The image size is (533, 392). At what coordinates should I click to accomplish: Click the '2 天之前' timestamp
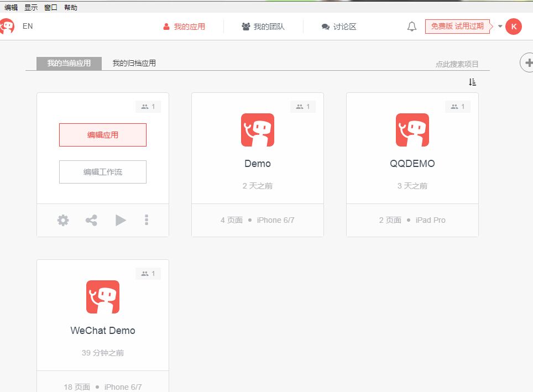pos(258,186)
